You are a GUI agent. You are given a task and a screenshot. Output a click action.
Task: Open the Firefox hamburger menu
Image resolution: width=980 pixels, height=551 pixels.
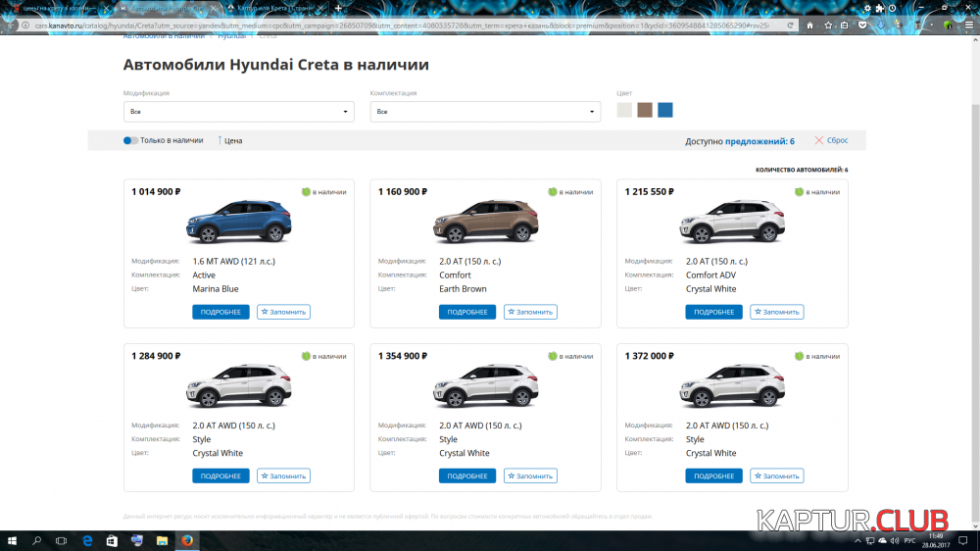tap(969, 25)
